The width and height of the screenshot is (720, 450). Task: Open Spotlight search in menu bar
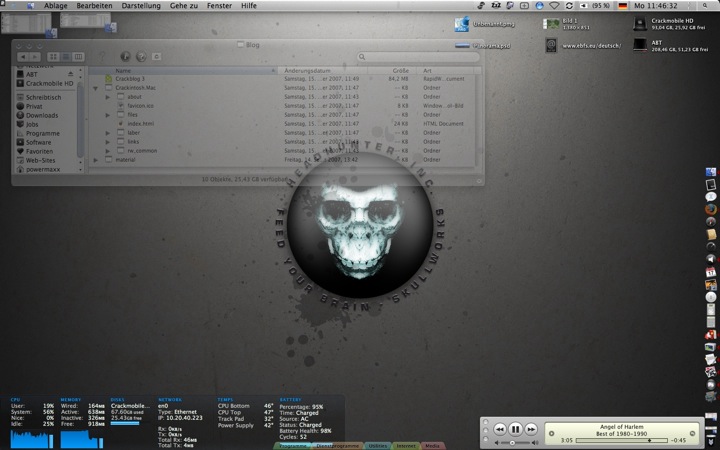(705, 6)
